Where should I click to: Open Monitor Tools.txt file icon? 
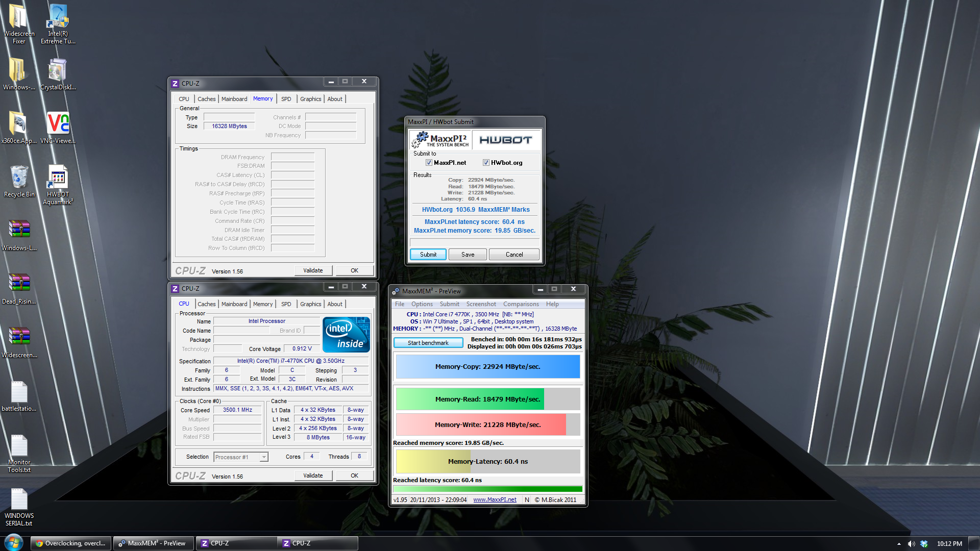[19, 453]
